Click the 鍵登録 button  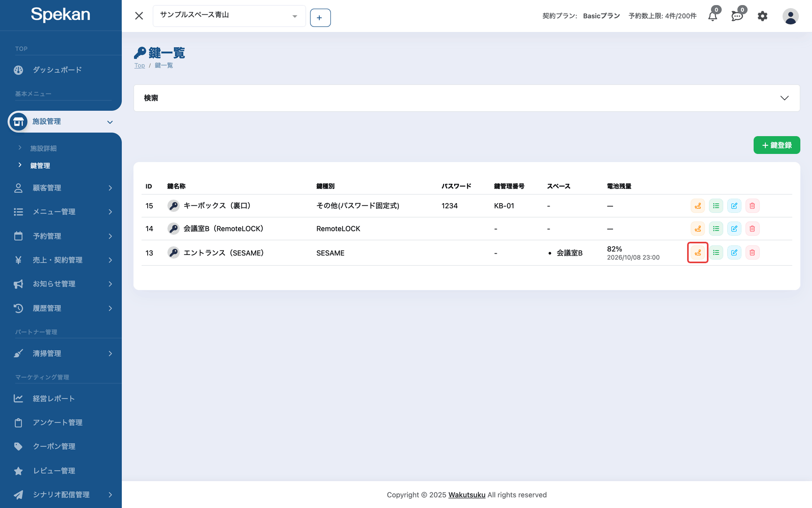click(x=776, y=145)
